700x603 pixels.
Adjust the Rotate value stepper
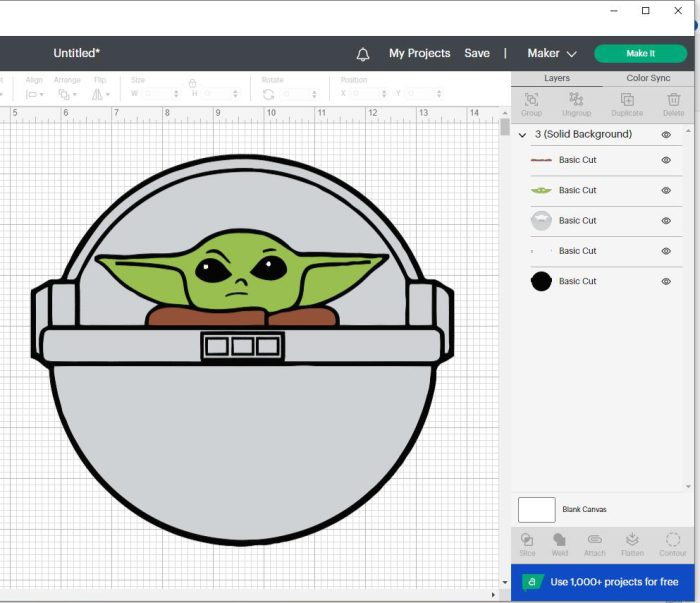click(315, 94)
